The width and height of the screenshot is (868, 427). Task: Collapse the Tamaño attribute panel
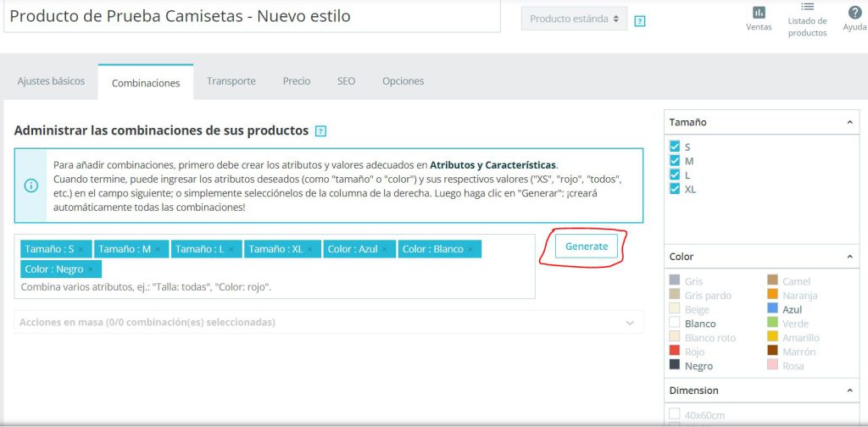[x=849, y=122]
